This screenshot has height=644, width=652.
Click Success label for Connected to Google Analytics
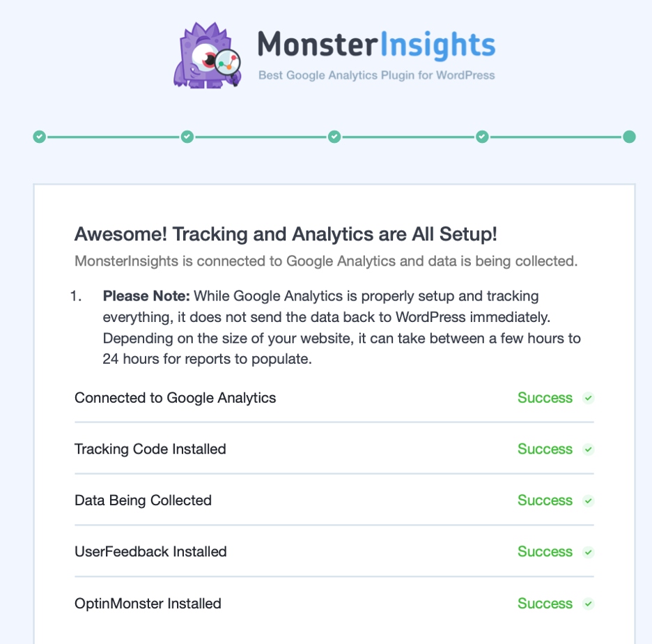click(x=545, y=398)
